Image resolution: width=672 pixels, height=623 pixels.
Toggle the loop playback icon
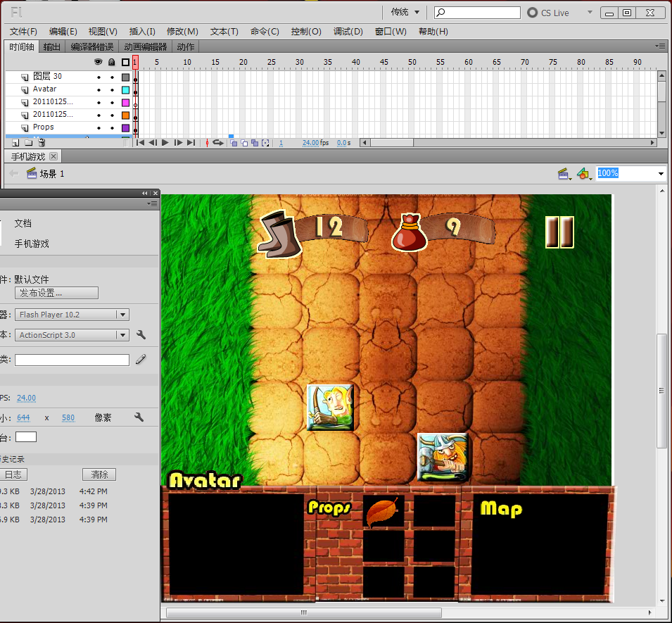point(218,143)
